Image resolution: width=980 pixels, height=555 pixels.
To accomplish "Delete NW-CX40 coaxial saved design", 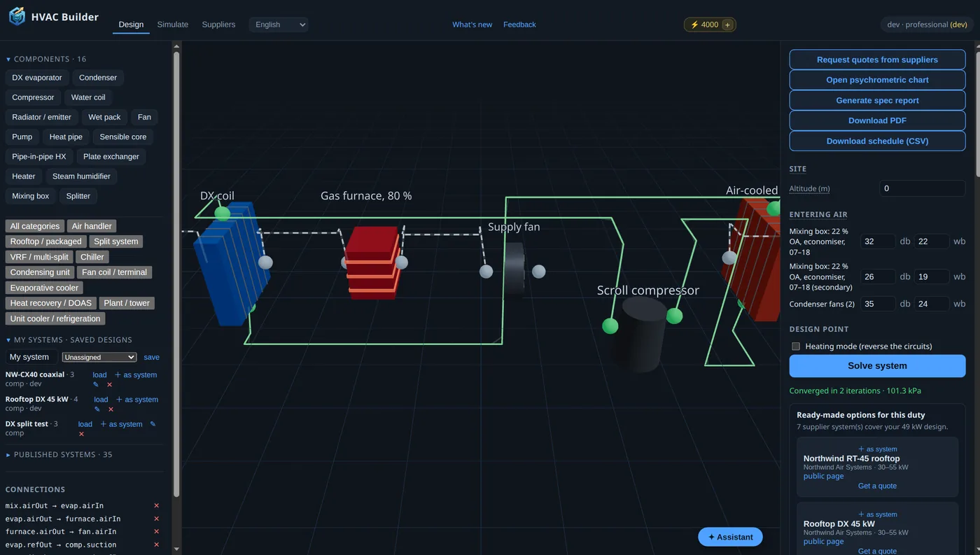I will click(x=109, y=384).
